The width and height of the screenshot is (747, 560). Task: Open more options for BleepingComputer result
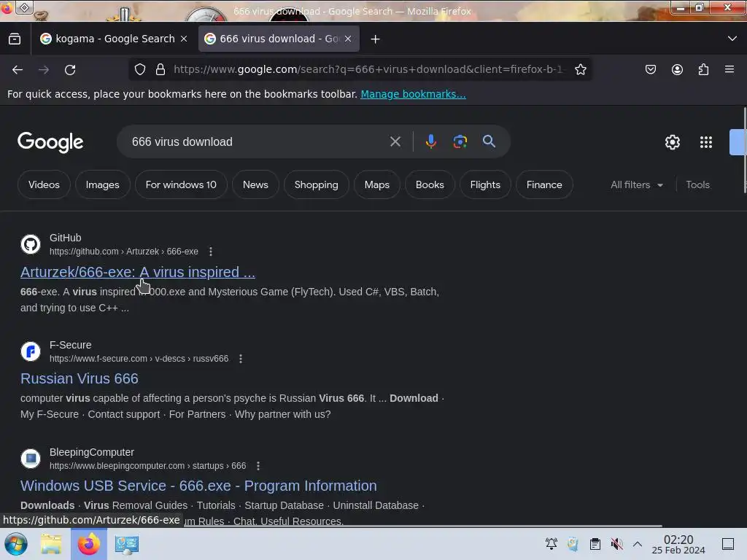pos(258,466)
